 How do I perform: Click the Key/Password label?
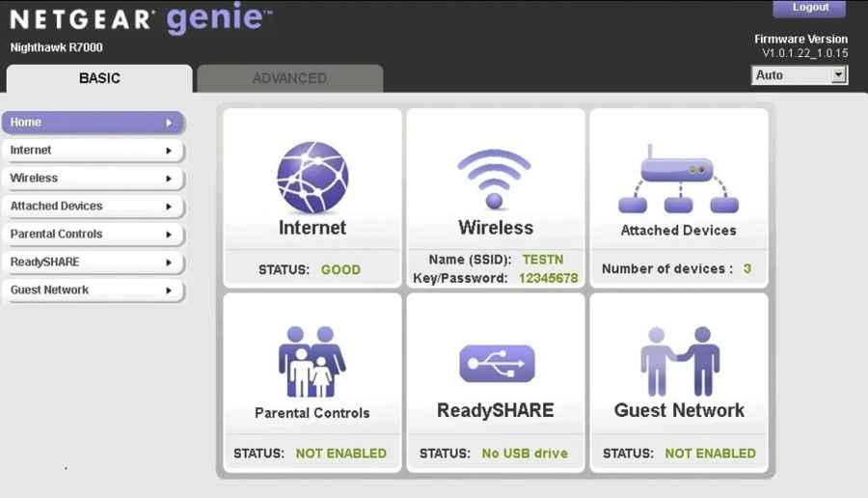click(461, 278)
